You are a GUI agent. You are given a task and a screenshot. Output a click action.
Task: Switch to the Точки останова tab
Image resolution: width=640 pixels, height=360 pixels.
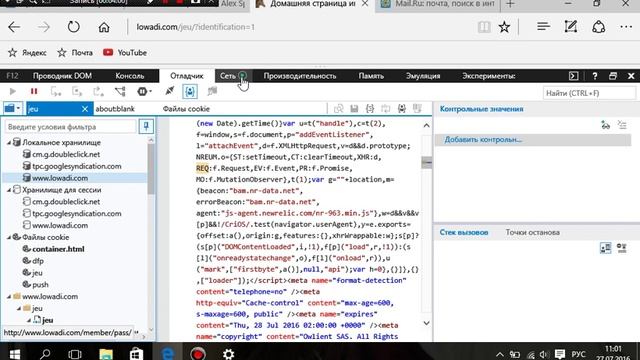pyautogui.click(x=533, y=232)
